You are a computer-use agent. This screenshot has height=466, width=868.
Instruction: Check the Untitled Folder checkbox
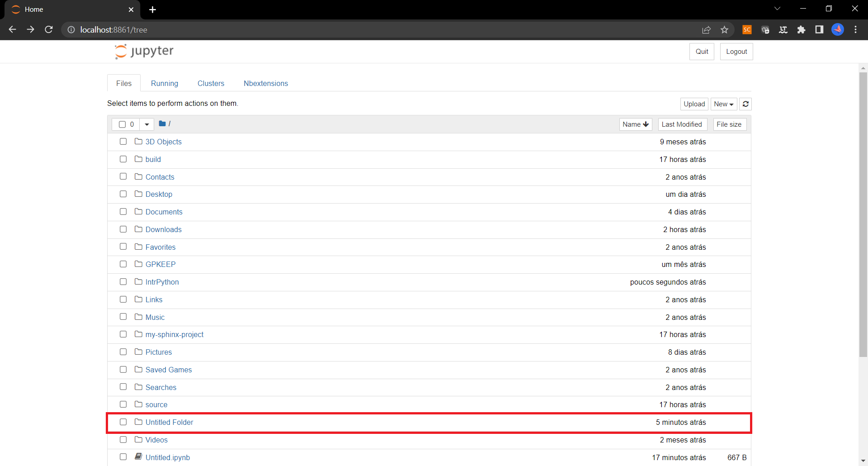pos(123,422)
